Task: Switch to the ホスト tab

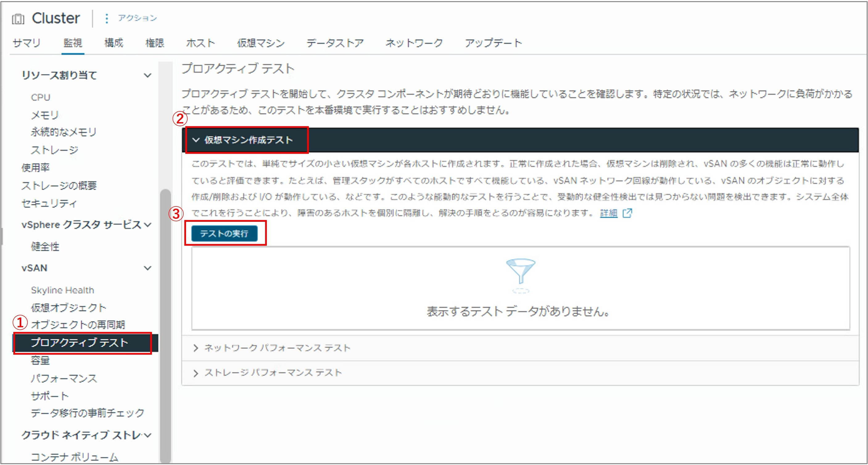Action: [x=200, y=43]
